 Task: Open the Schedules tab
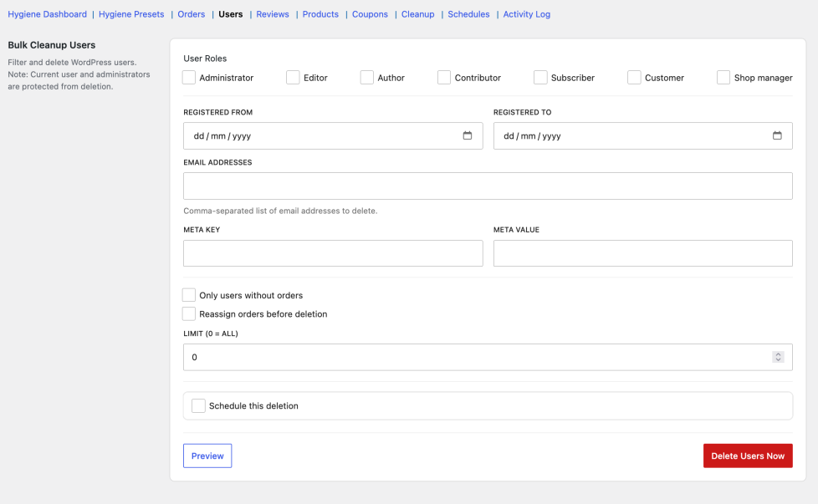click(x=468, y=14)
